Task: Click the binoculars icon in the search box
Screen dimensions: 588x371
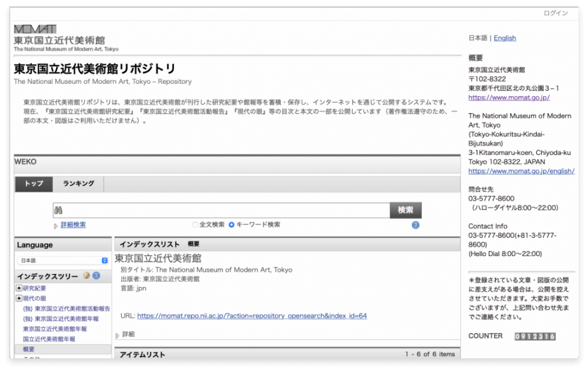Action: [x=58, y=210]
